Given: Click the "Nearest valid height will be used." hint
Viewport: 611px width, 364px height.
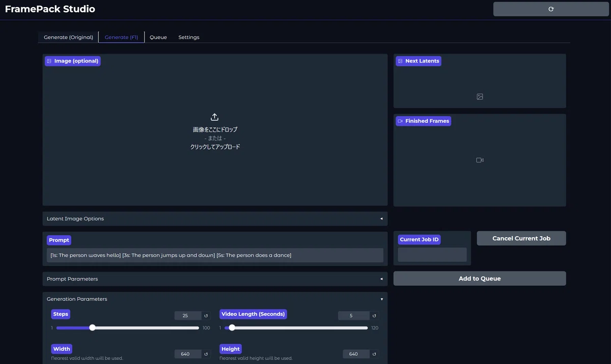Looking at the screenshot, I should pos(256,358).
